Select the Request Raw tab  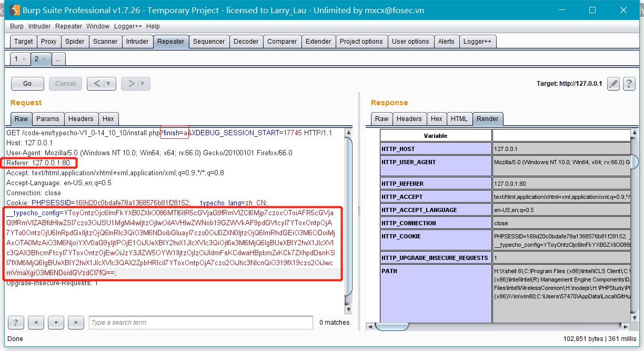(22, 119)
